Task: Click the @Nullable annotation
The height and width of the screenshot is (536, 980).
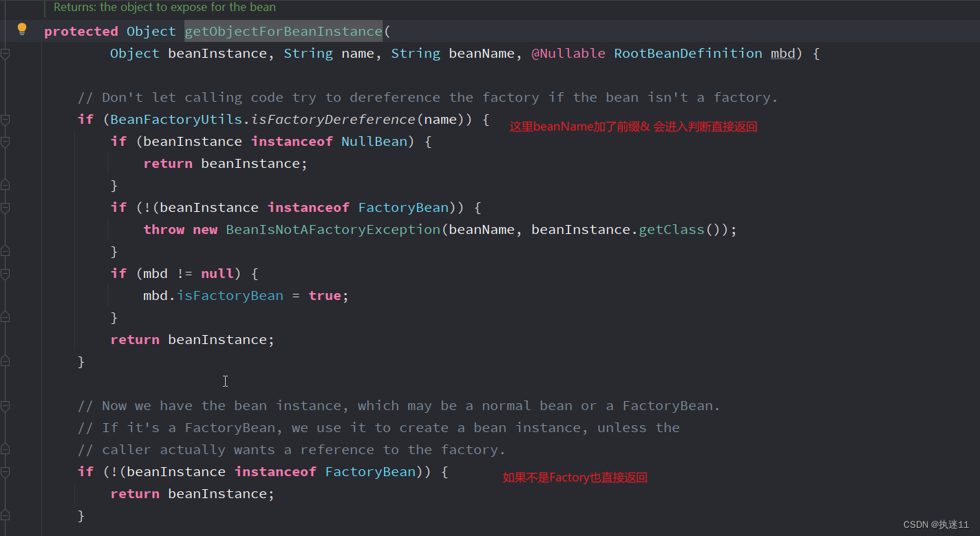Action: (x=568, y=54)
